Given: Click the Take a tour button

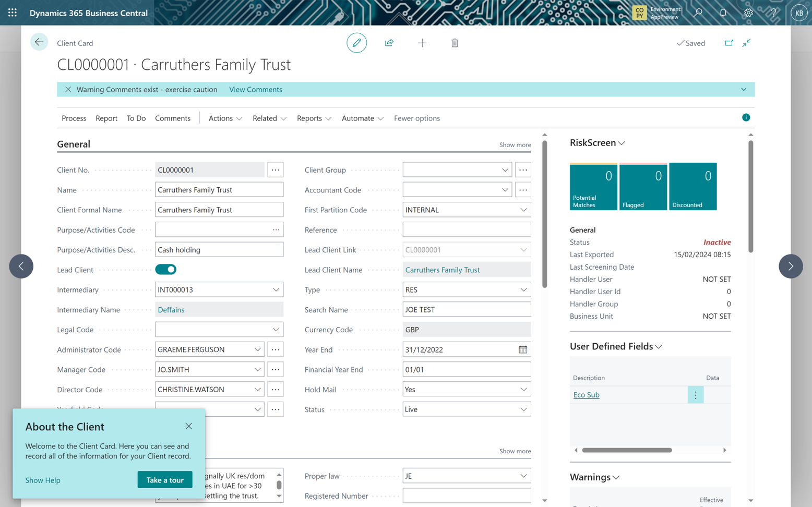Looking at the screenshot, I should (165, 479).
